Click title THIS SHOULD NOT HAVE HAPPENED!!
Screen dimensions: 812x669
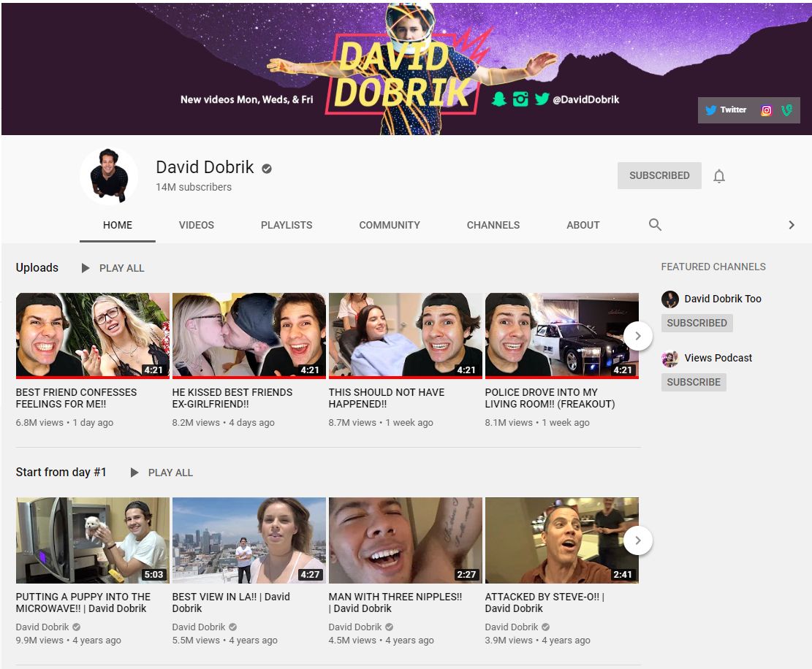(387, 398)
